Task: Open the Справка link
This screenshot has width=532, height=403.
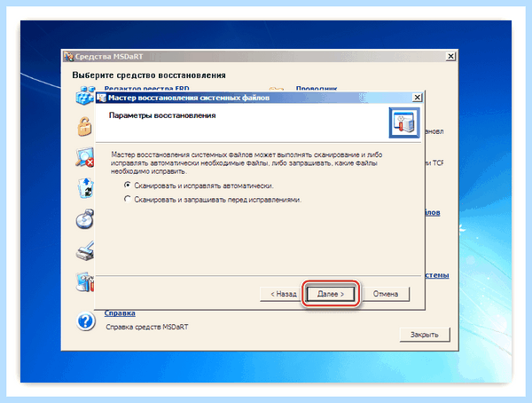Action: 120,313
